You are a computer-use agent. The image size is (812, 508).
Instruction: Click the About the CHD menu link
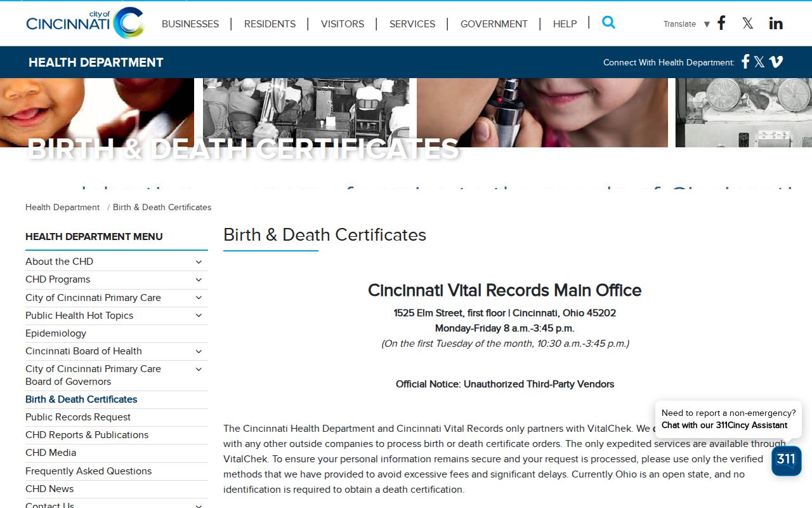pos(59,261)
